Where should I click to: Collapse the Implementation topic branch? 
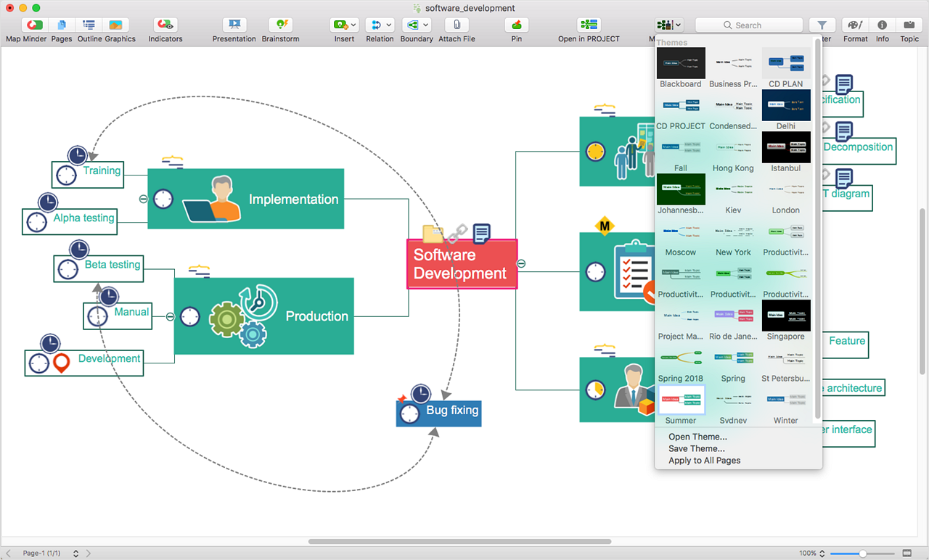(x=143, y=199)
